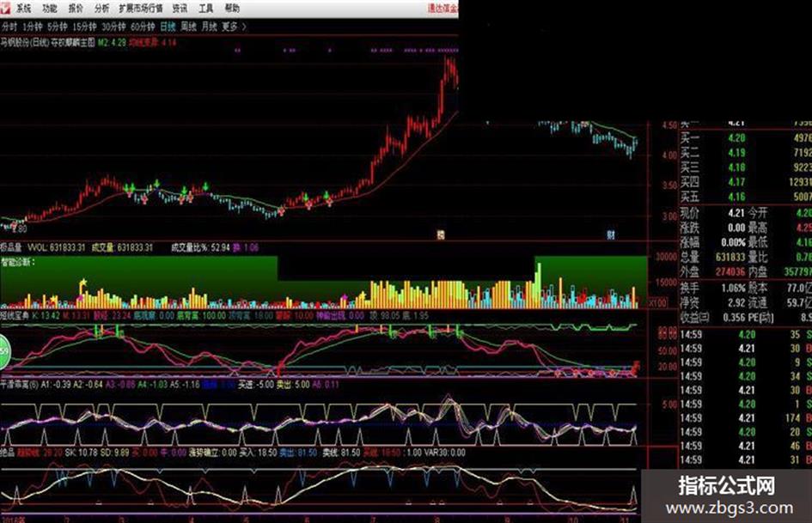The image size is (812, 523).
Task: Open the 分析 menu
Action: (102, 9)
